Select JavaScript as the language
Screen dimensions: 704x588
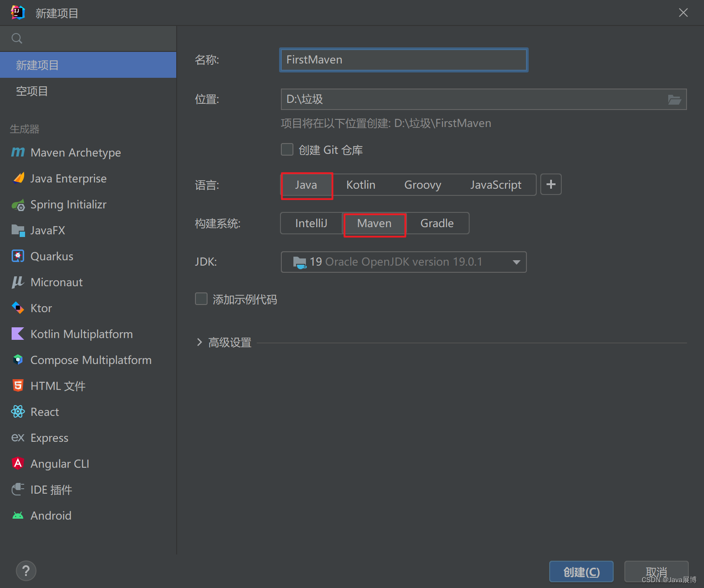click(496, 185)
